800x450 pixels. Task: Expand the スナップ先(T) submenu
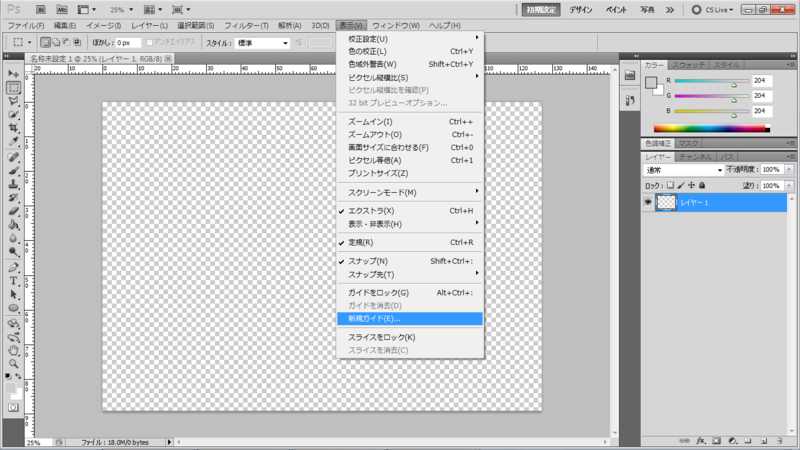point(410,274)
